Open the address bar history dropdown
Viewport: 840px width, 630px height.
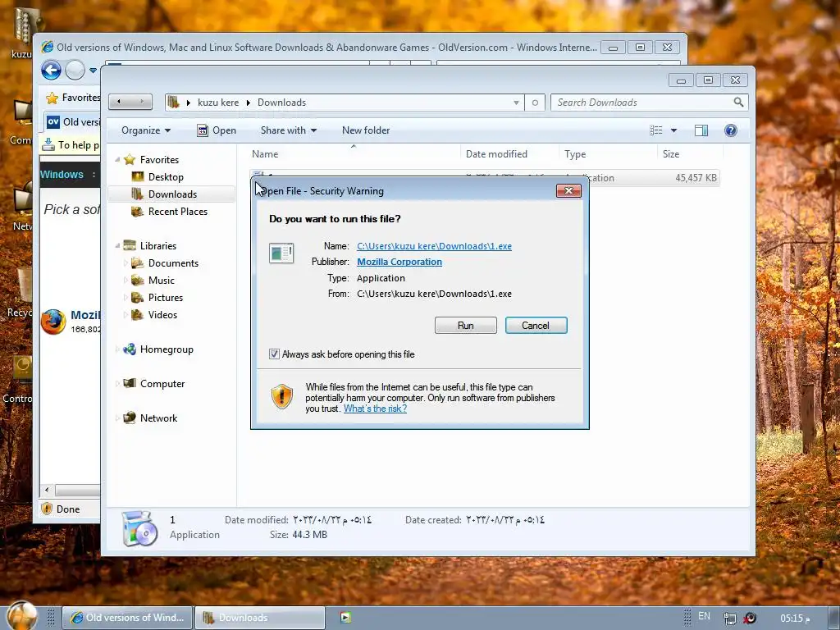[516, 103]
